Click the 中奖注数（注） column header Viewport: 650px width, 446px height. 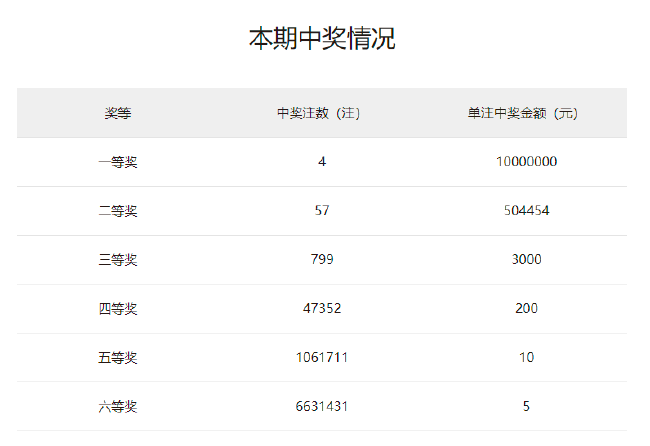(x=321, y=114)
